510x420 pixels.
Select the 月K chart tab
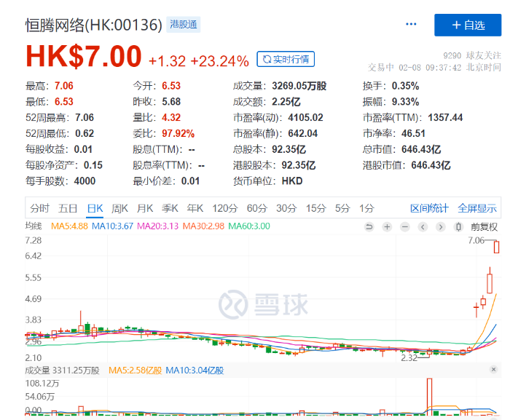pyautogui.click(x=145, y=208)
